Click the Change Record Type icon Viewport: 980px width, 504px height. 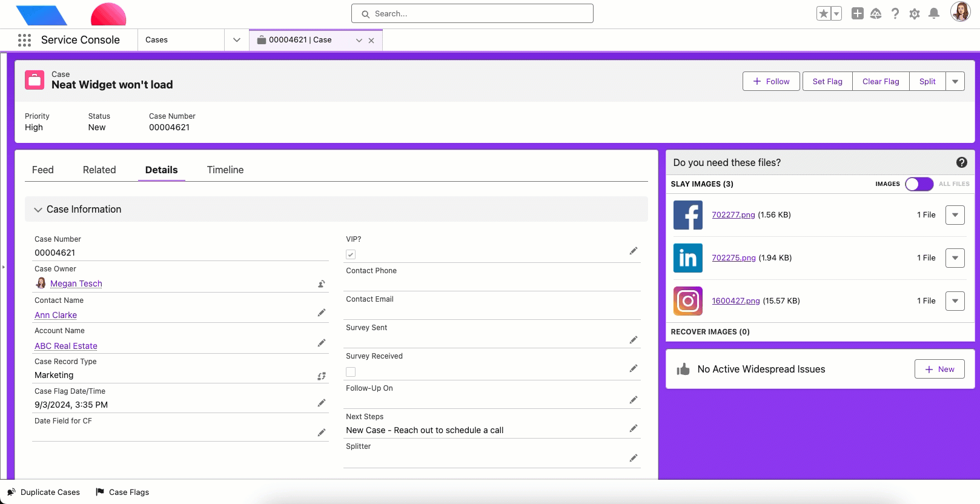(x=322, y=376)
